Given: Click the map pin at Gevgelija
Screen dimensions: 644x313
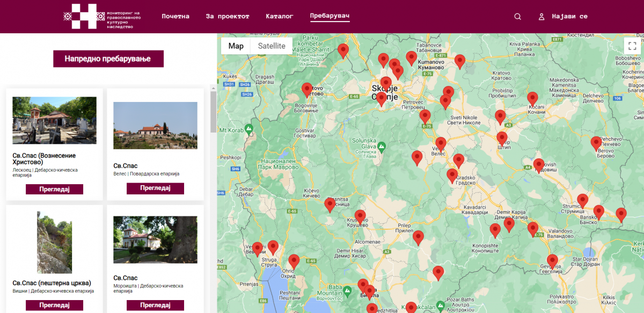Looking at the screenshot, I should point(552,260).
